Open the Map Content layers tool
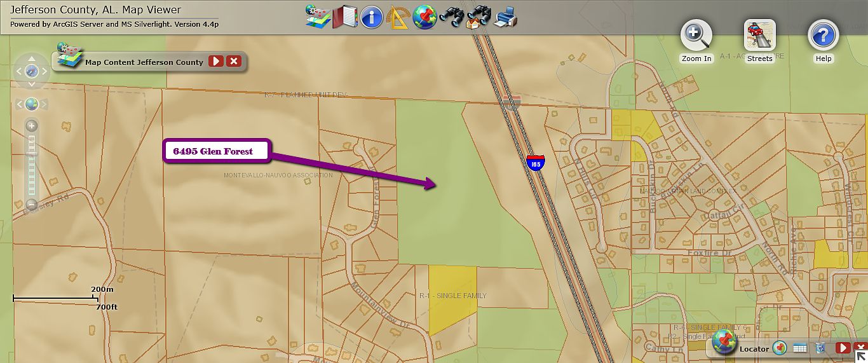The image size is (868, 363). [318, 17]
